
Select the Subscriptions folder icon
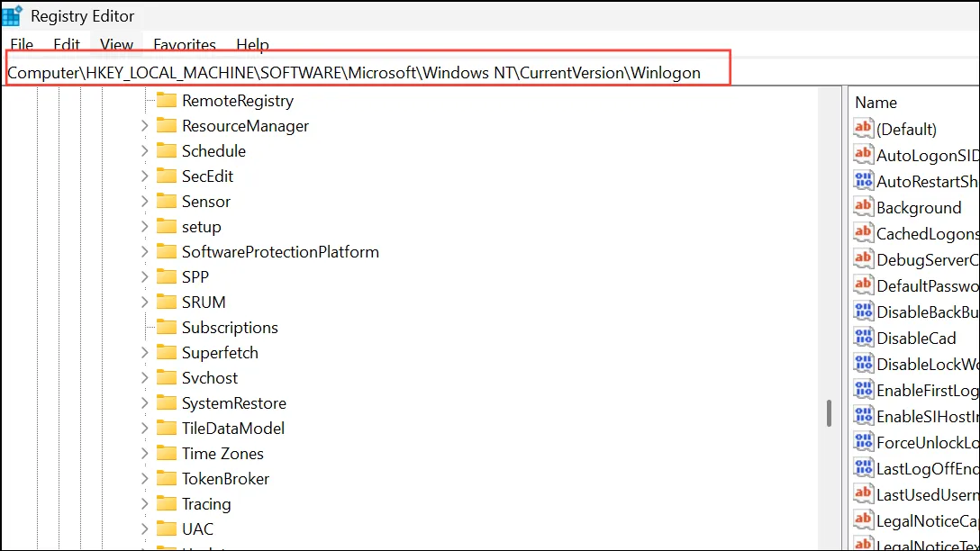click(167, 327)
